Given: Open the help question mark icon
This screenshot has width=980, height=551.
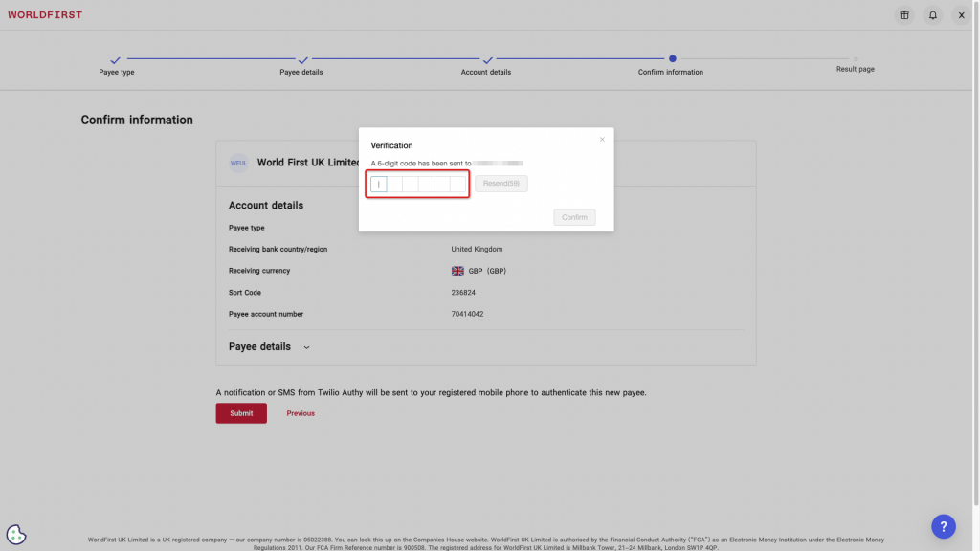Looking at the screenshot, I should click(944, 526).
